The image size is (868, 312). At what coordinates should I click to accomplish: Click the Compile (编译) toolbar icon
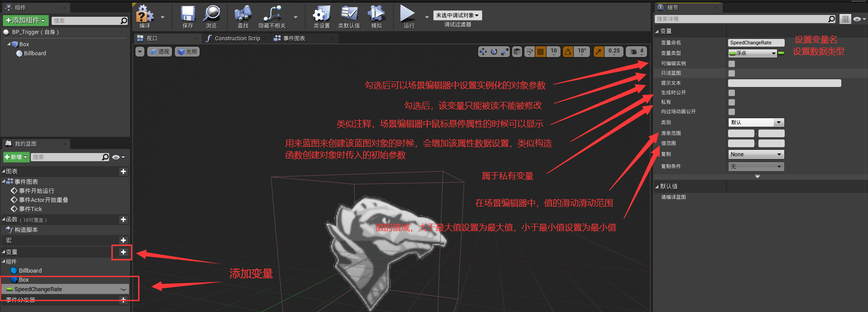(x=145, y=15)
